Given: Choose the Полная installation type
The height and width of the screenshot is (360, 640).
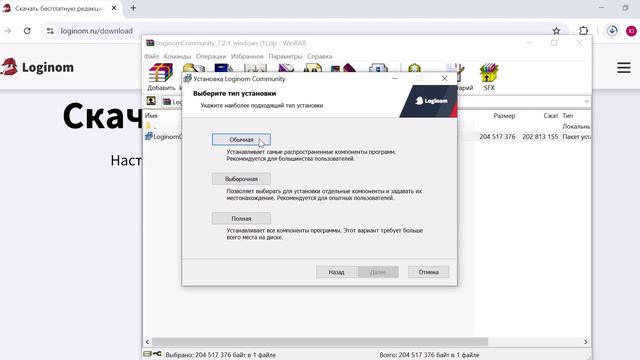Looking at the screenshot, I should [x=241, y=218].
